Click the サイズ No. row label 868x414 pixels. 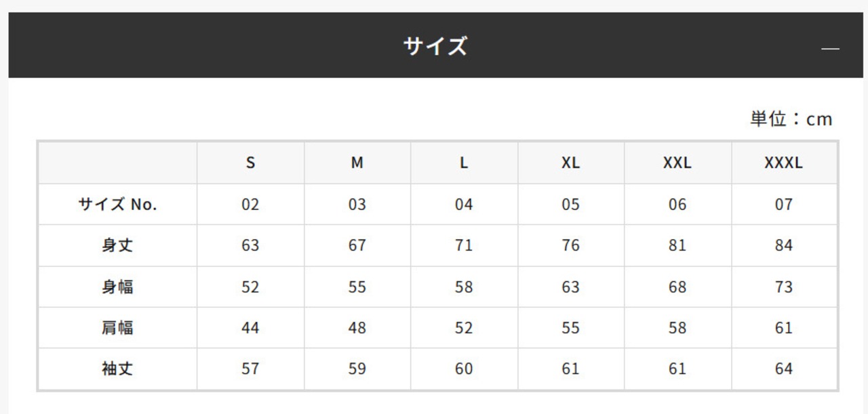point(117,205)
